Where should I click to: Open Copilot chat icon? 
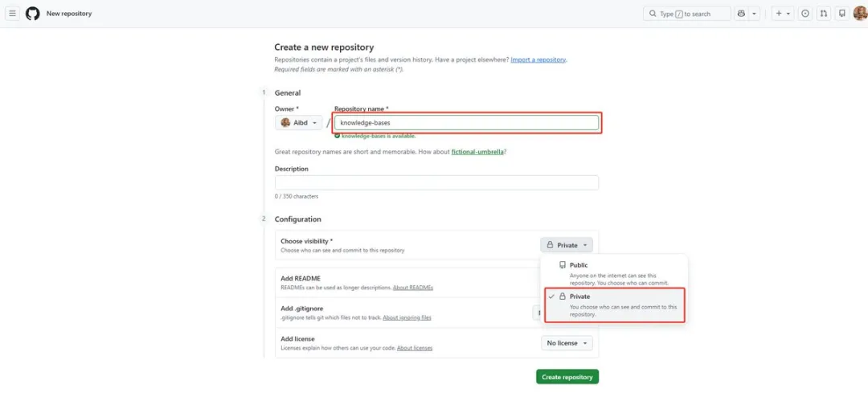click(741, 14)
